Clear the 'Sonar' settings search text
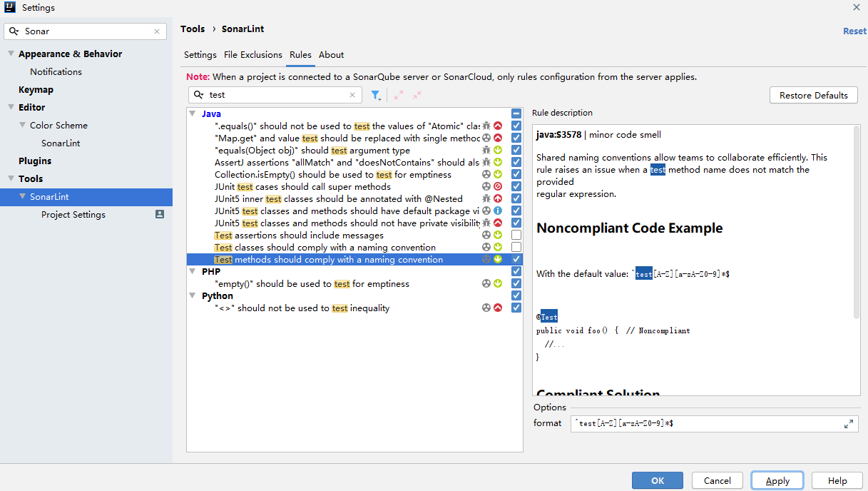 [157, 31]
